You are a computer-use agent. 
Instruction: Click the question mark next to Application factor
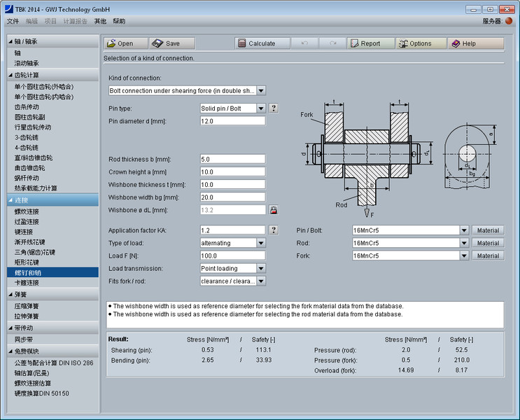(274, 230)
